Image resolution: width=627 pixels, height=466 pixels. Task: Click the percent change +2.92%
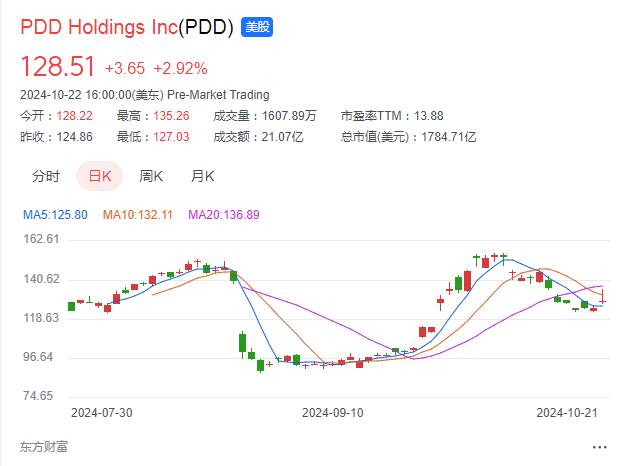point(180,68)
